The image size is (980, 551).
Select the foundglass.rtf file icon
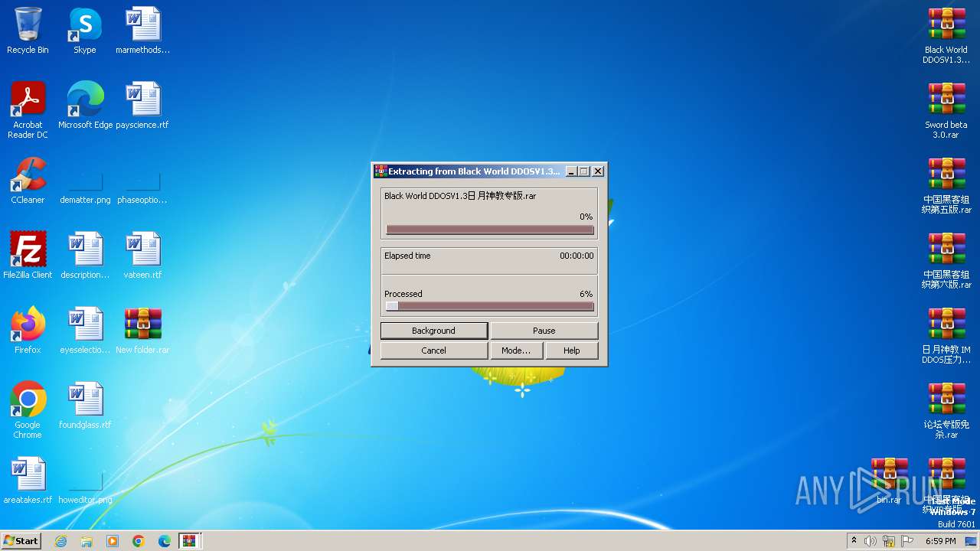pyautogui.click(x=85, y=406)
